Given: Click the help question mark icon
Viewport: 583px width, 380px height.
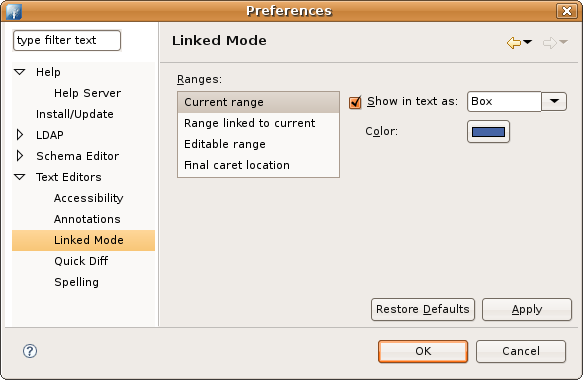Looking at the screenshot, I should pos(30,351).
